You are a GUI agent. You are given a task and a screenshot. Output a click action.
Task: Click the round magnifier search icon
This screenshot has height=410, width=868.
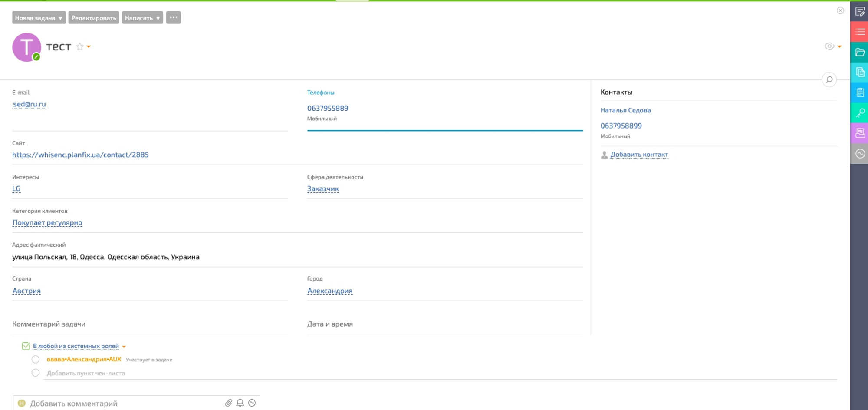[829, 79]
